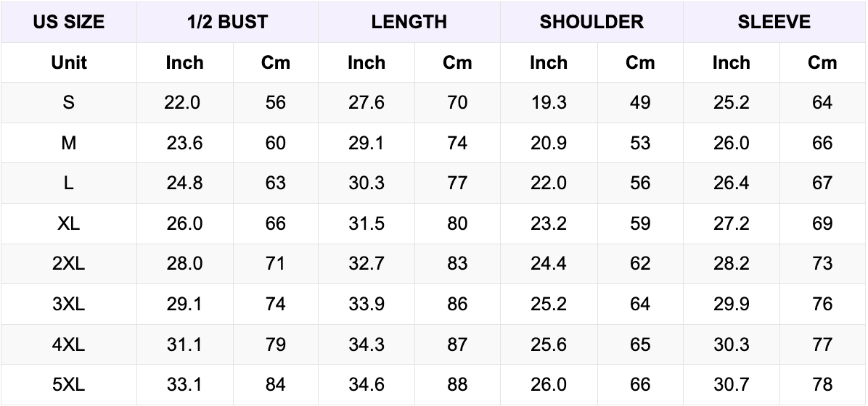The height and width of the screenshot is (406, 868).
Task: Select the S length cm value 70
Action: pos(457,103)
